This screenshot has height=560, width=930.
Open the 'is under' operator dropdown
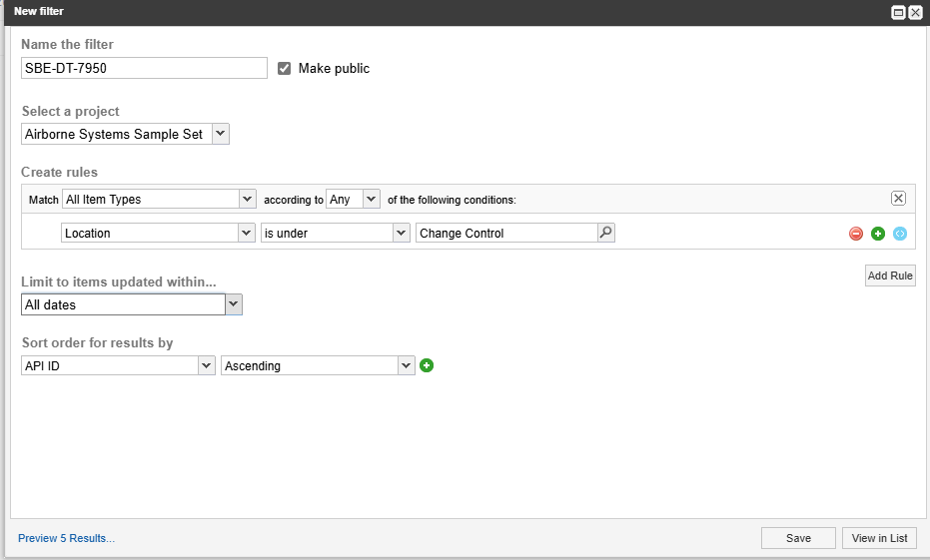pyautogui.click(x=335, y=233)
